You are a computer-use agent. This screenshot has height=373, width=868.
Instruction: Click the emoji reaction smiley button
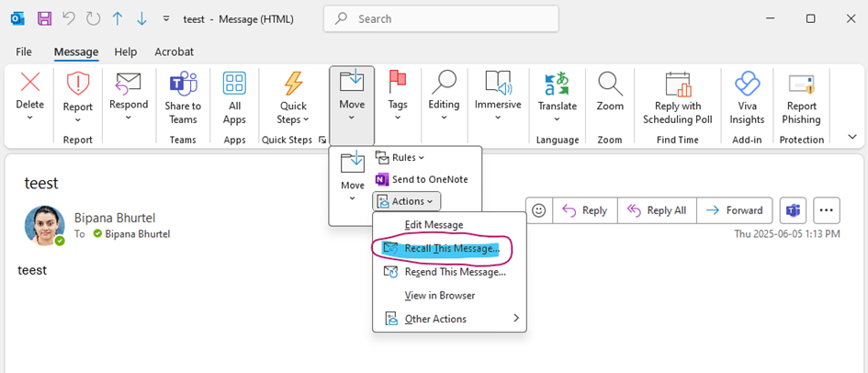(x=539, y=210)
